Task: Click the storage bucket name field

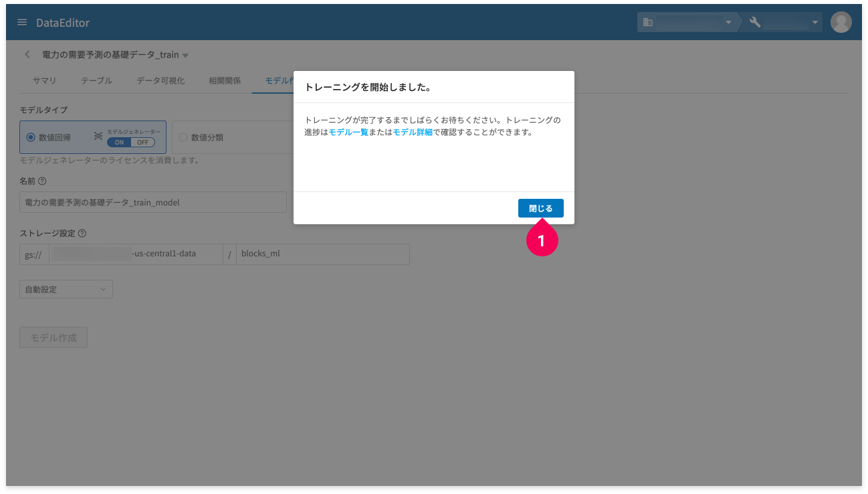Action: coord(136,254)
